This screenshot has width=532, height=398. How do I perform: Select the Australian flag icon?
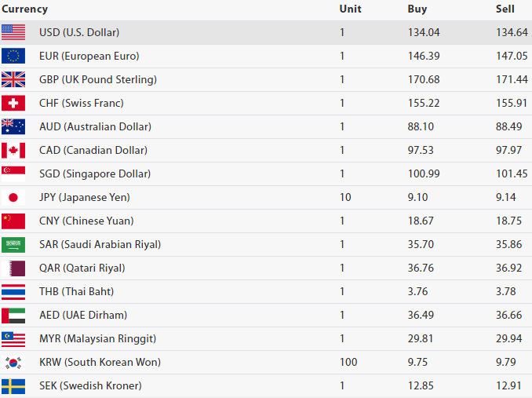[x=13, y=126]
